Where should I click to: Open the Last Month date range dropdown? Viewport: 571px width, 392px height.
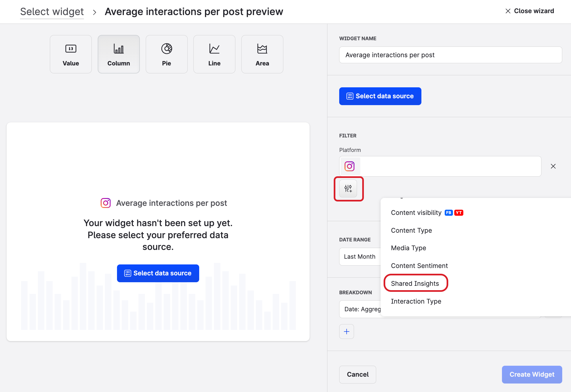(x=360, y=257)
